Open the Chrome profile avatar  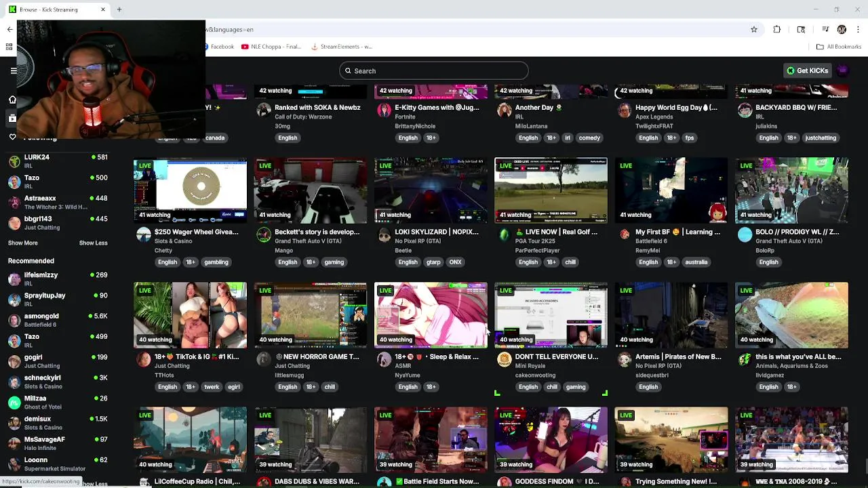click(842, 29)
